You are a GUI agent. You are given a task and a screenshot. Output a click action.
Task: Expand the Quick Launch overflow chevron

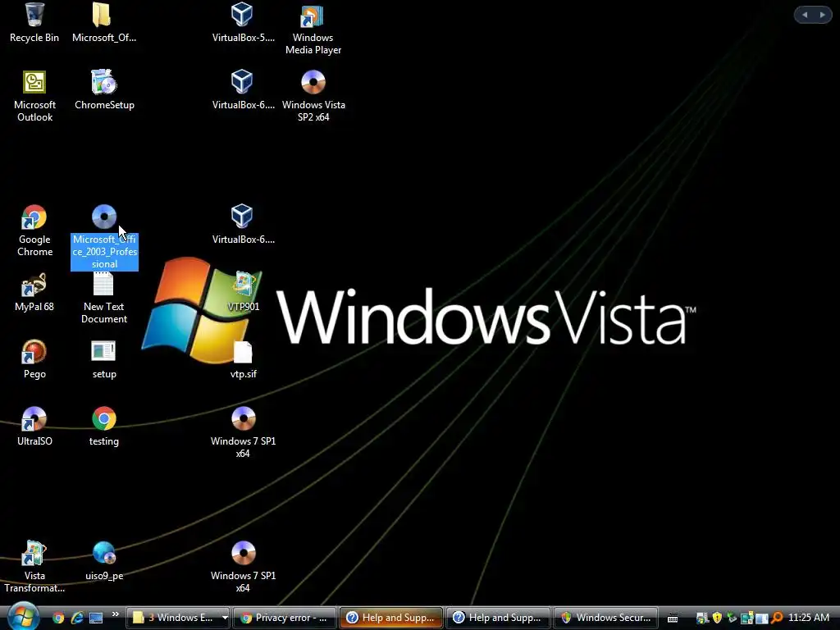click(115, 614)
